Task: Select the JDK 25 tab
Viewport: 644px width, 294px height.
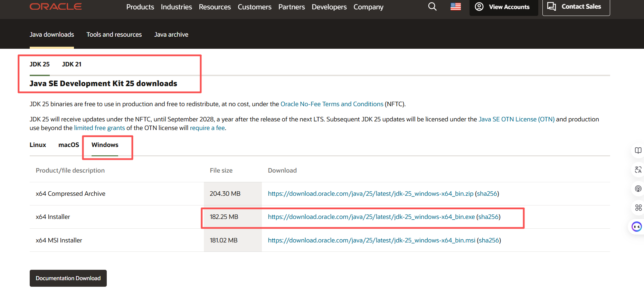Action: [40, 64]
